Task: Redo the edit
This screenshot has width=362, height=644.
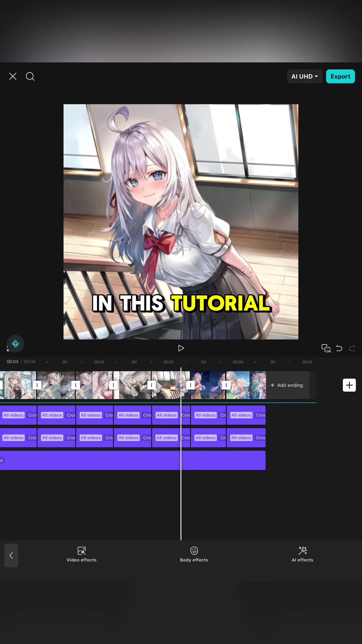Action: pyautogui.click(x=352, y=348)
